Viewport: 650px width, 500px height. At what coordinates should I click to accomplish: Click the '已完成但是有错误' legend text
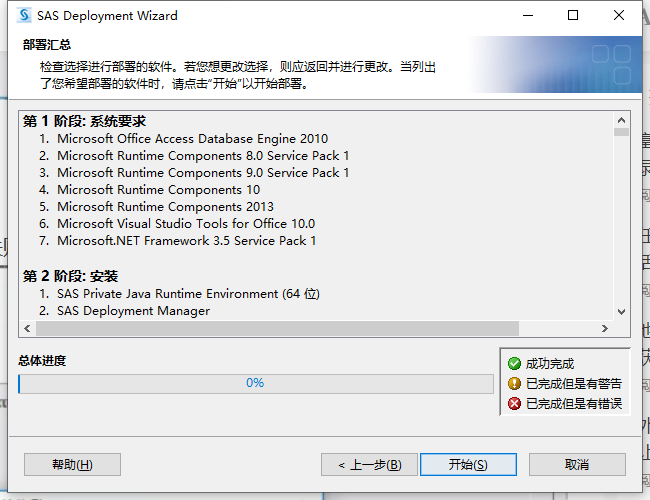(x=574, y=403)
